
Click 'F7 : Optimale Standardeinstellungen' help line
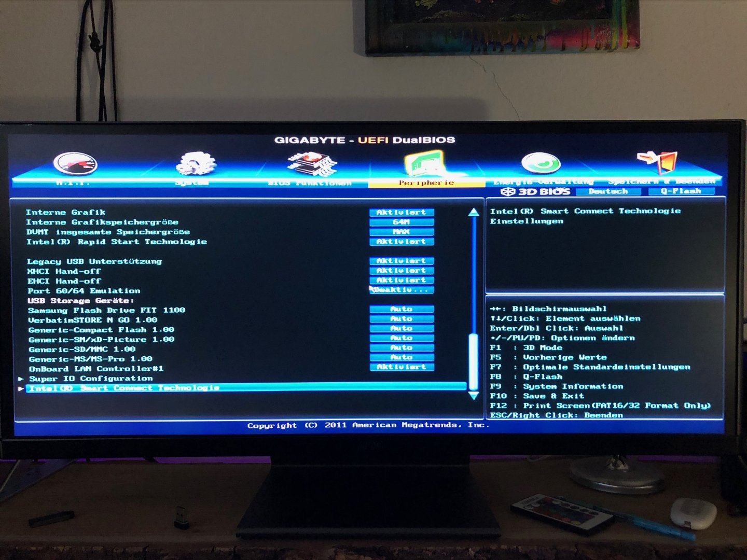click(x=590, y=367)
